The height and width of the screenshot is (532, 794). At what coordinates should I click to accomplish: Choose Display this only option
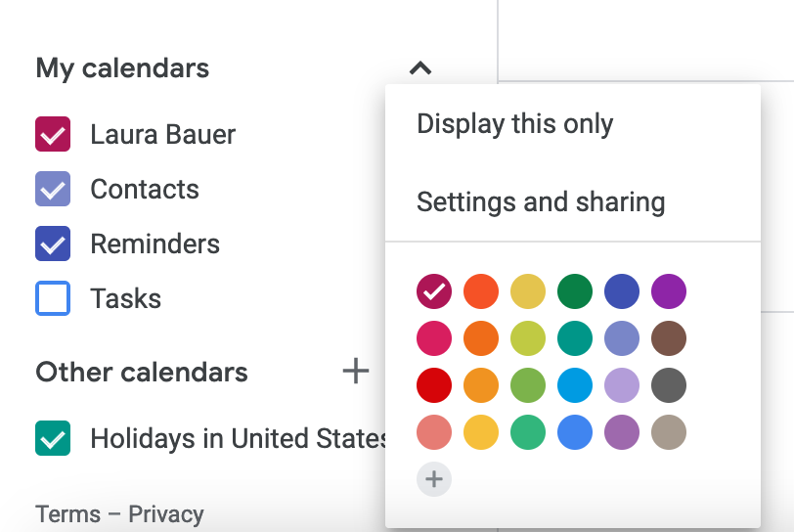click(x=515, y=124)
